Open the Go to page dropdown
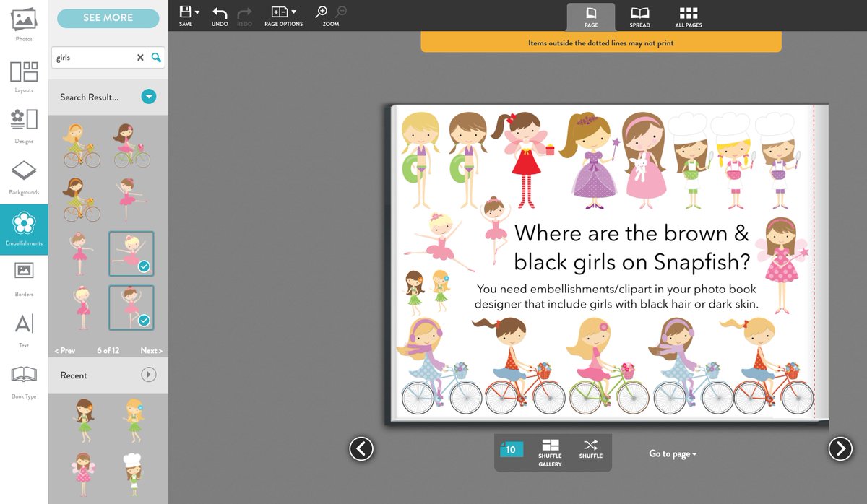Image resolution: width=867 pixels, height=504 pixels. tap(673, 453)
